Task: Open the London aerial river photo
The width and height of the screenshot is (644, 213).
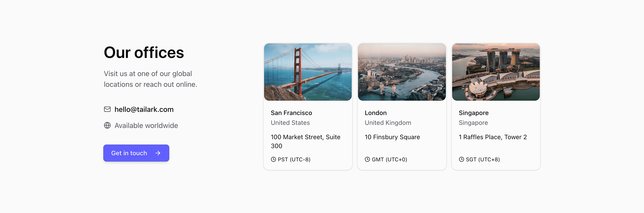Action: coord(402,72)
